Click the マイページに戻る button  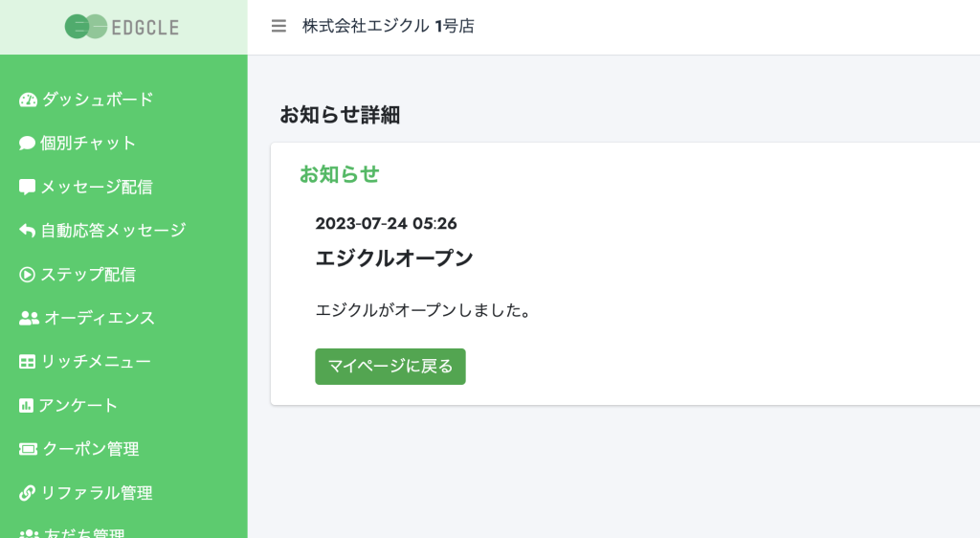pyautogui.click(x=390, y=366)
